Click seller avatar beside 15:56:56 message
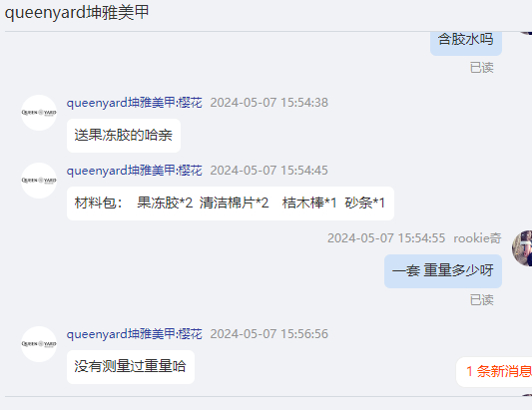The height and width of the screenshot is (410, 532). pos(39,344)
